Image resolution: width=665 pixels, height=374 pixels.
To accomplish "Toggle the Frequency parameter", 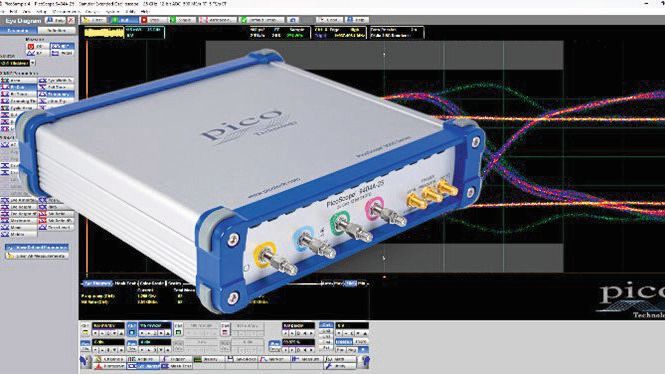I will [x=56, y=94].
